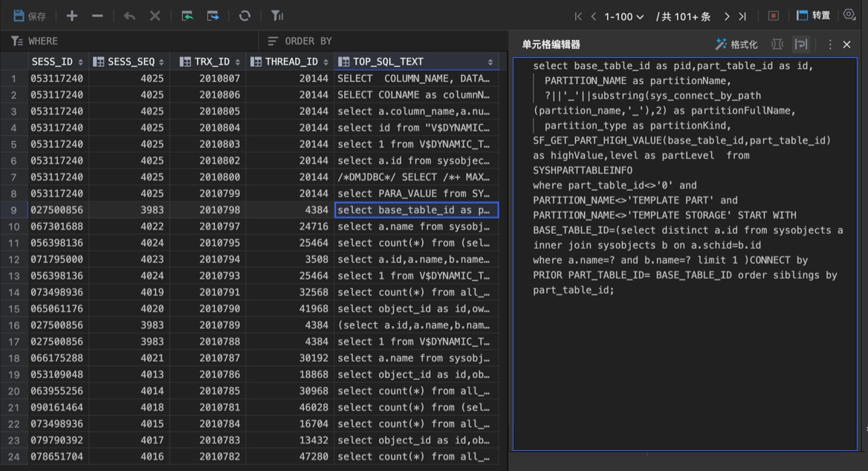Viewport: 868px width, 471px height.
Task: Select cell '(select a.id,a.name,b.nam…'
Action: point(416,325)
